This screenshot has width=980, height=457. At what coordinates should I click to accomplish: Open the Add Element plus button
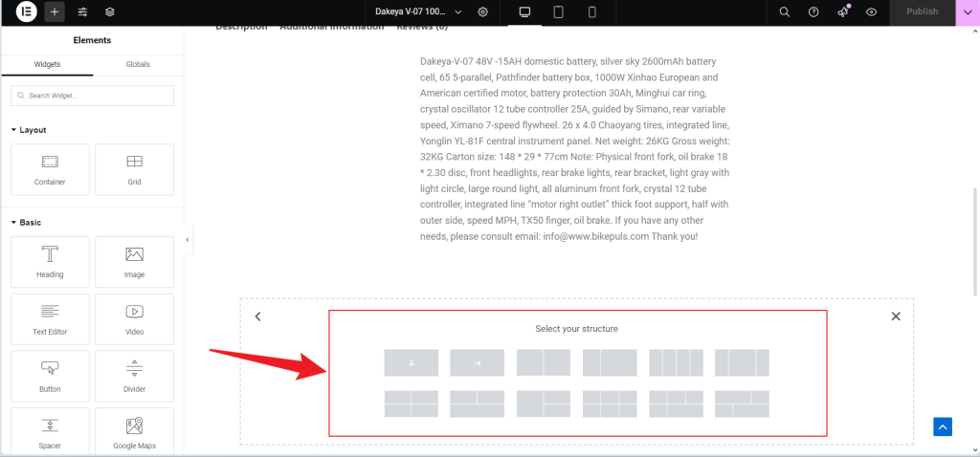tap(55, 12)
